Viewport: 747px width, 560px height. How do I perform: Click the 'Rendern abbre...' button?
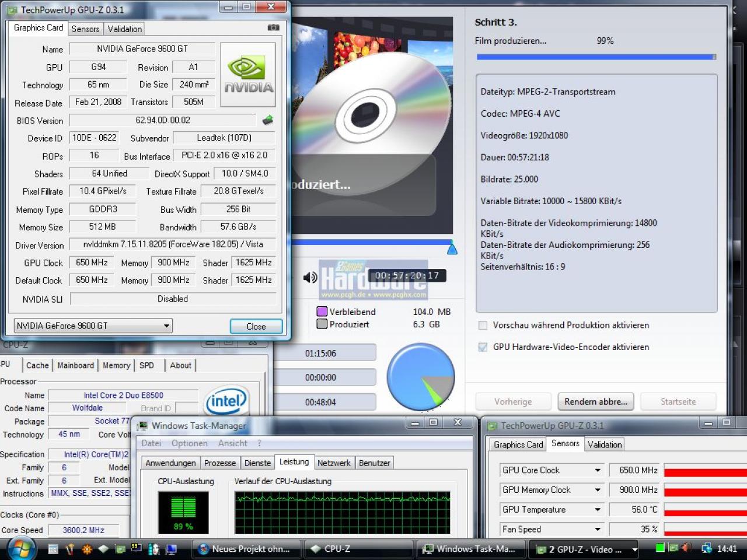coord(596,401)
